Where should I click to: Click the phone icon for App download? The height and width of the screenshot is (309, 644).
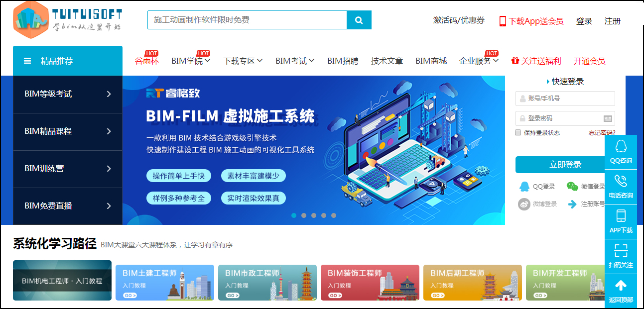(503, 21)
